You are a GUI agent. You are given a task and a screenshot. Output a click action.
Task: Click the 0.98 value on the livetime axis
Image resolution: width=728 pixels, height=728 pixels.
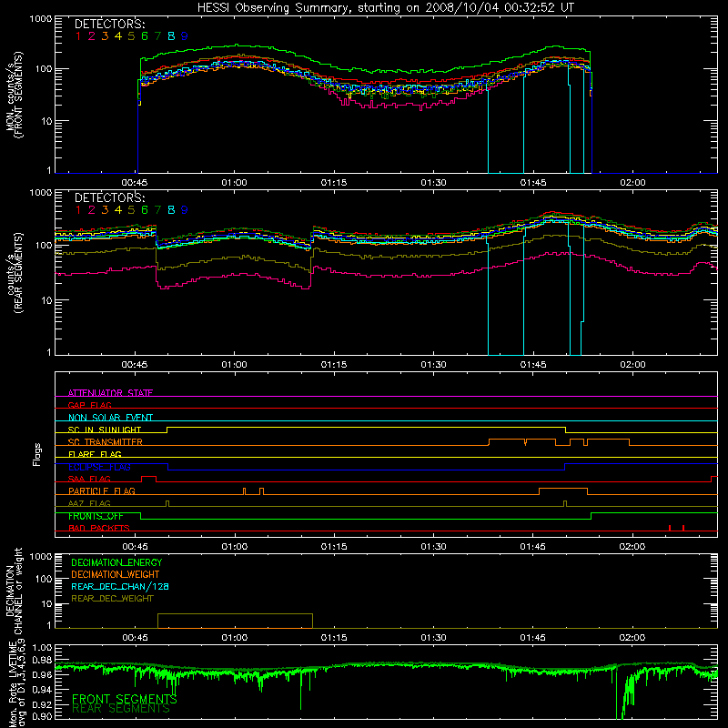click(x=42, y=661)
